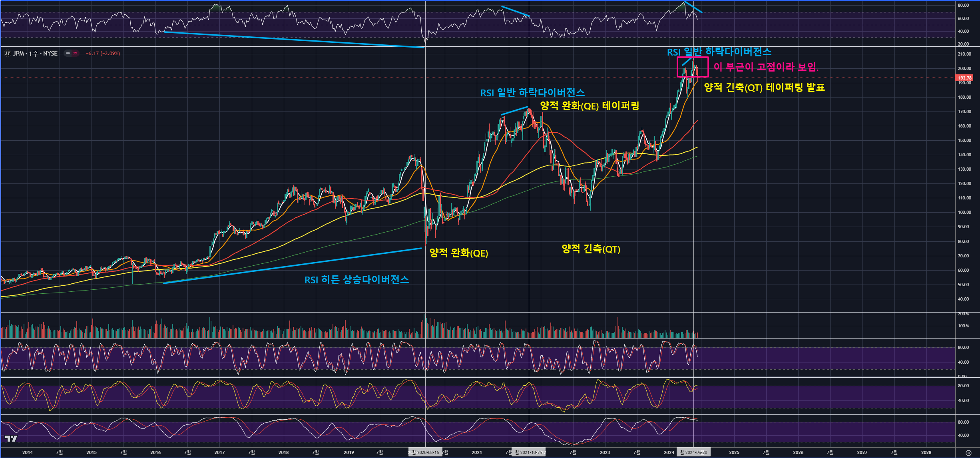
Task: Select the '양적 긴축(QT) 테이퍼링 발표' text label
Action: 764,88
